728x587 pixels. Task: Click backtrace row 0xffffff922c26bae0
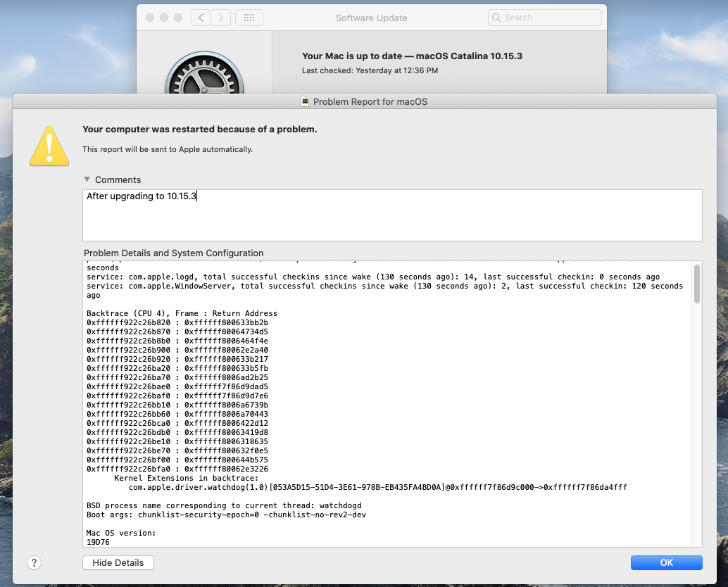pos(177,387)
